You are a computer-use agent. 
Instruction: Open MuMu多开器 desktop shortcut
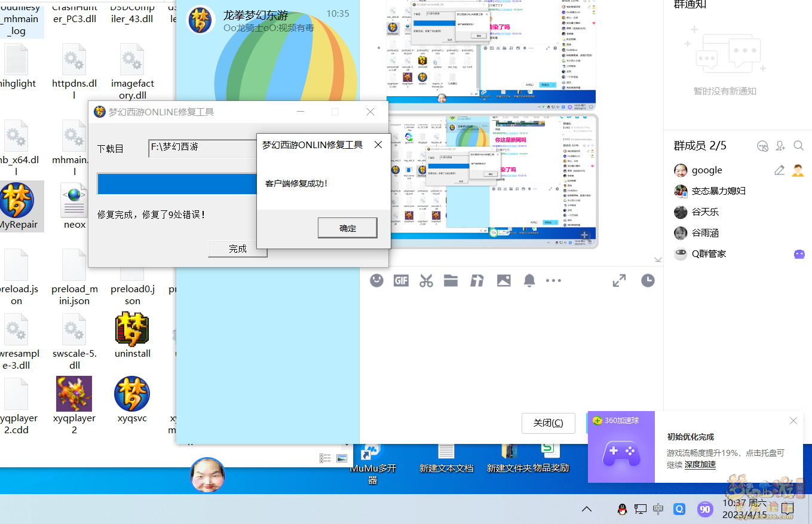click(x=373, y=464)
